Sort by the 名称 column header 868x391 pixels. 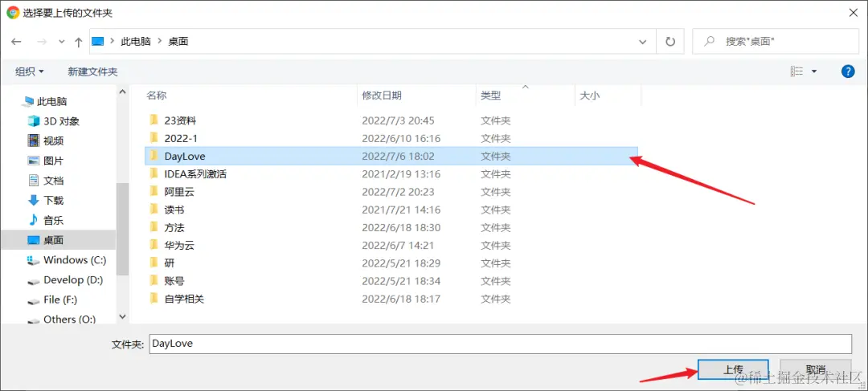[x=156, y=95]
